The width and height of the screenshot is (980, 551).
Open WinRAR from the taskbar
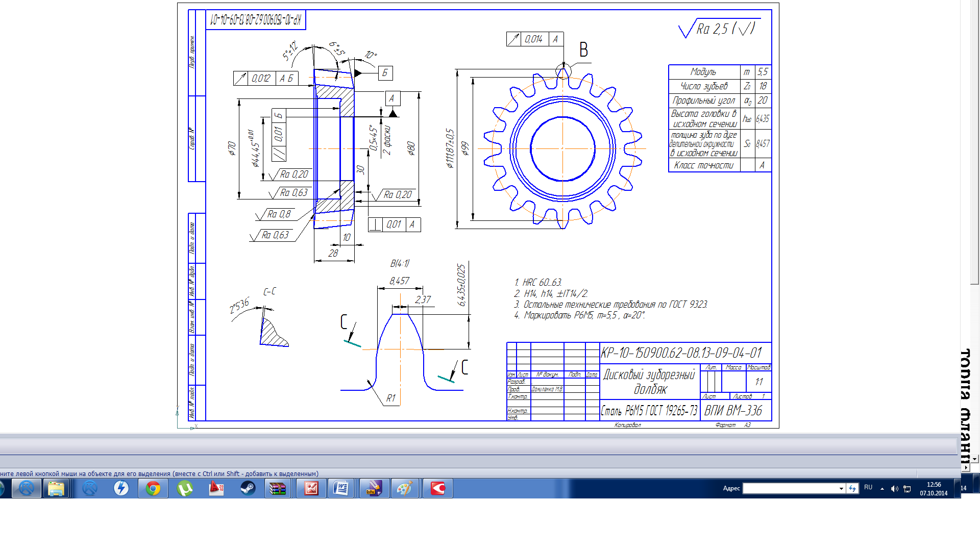pyautogui.click(x=278, y=489)
